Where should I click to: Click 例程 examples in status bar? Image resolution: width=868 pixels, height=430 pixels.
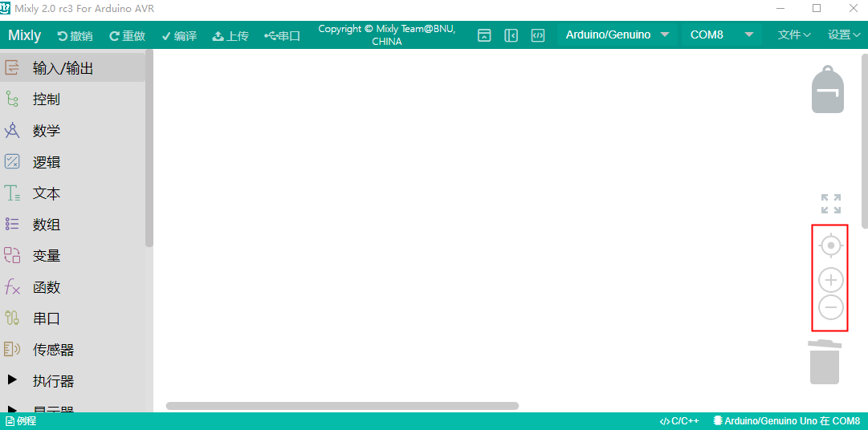[21, 421]
